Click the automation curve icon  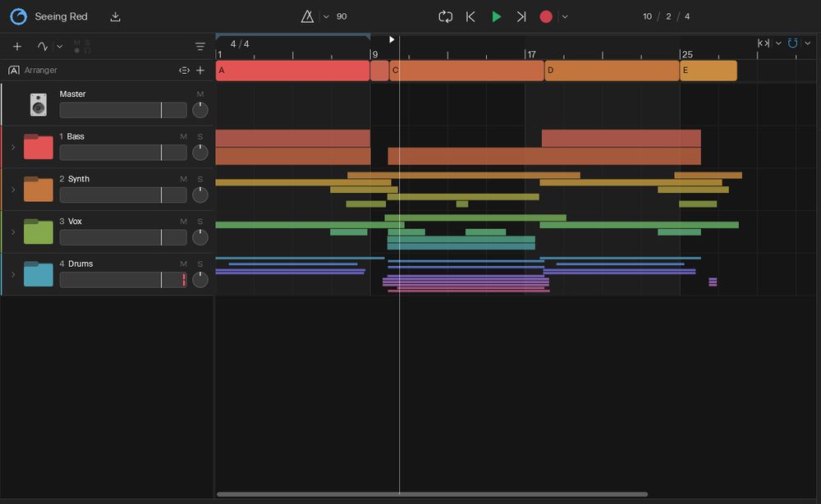coord(43,47)
